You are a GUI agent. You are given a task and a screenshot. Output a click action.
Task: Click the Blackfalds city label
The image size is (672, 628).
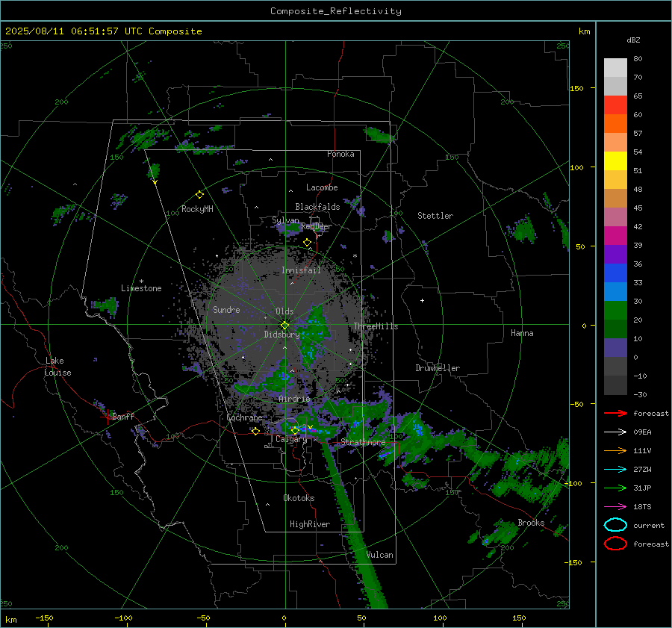pos(317,207)
